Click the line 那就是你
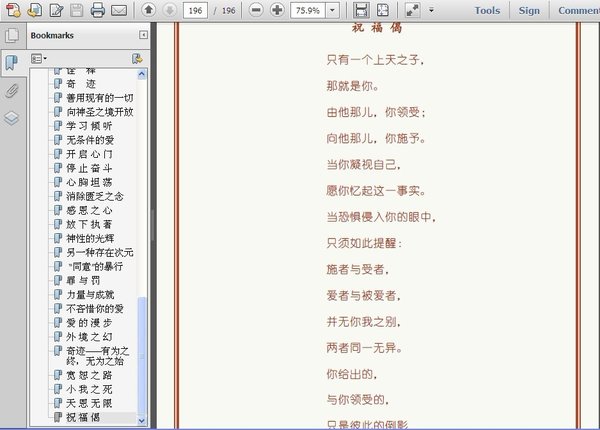600x430 pixels. pyautogui.click(x=352, y=86)
